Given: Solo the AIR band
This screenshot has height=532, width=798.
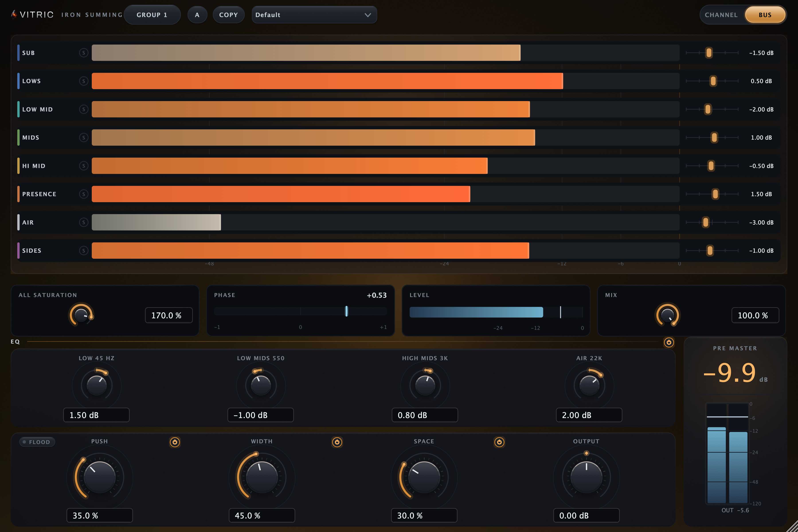Looking at the screenshot, I should [84, 222].
